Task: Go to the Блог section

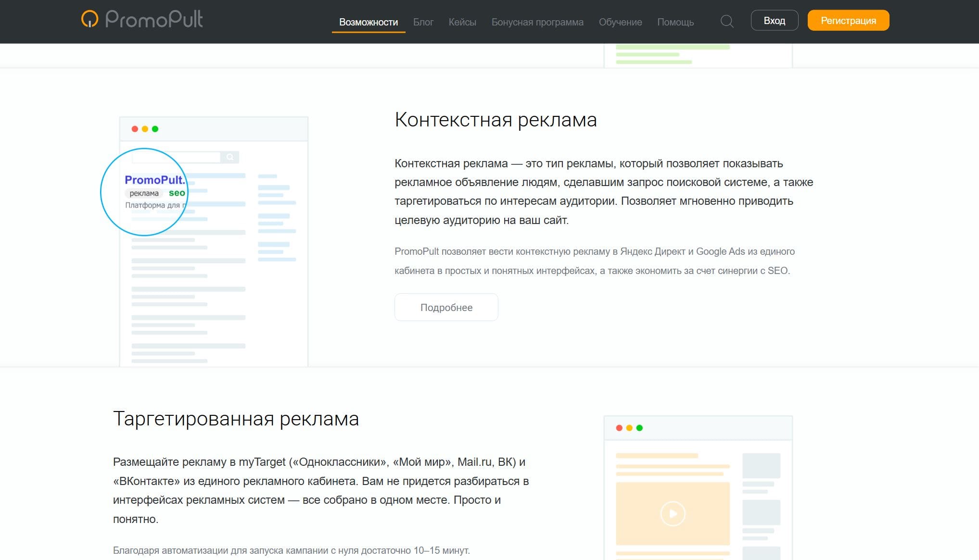Action: click(x=423, y=22)
